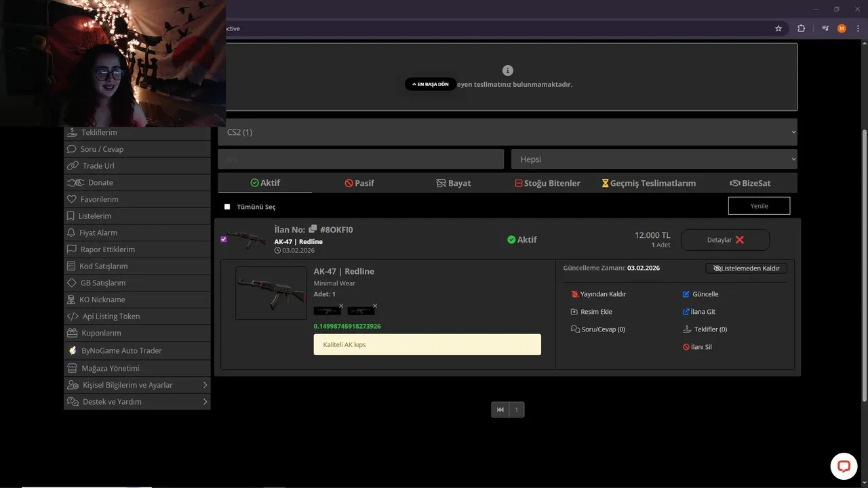Open browser extensions puzzle icon
The image size is (868, 488).
[x=802, y=28]
